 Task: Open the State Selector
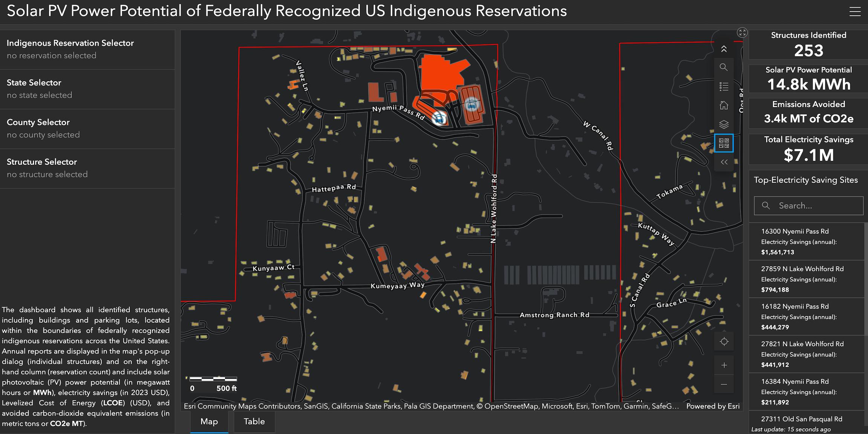tap(87, 89)
